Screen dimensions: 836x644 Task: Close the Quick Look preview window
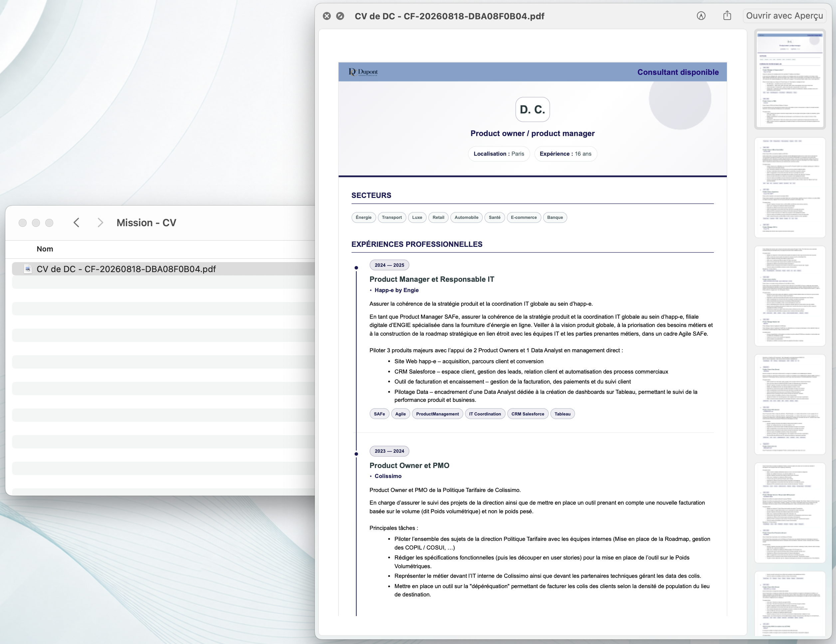point(326,16)
